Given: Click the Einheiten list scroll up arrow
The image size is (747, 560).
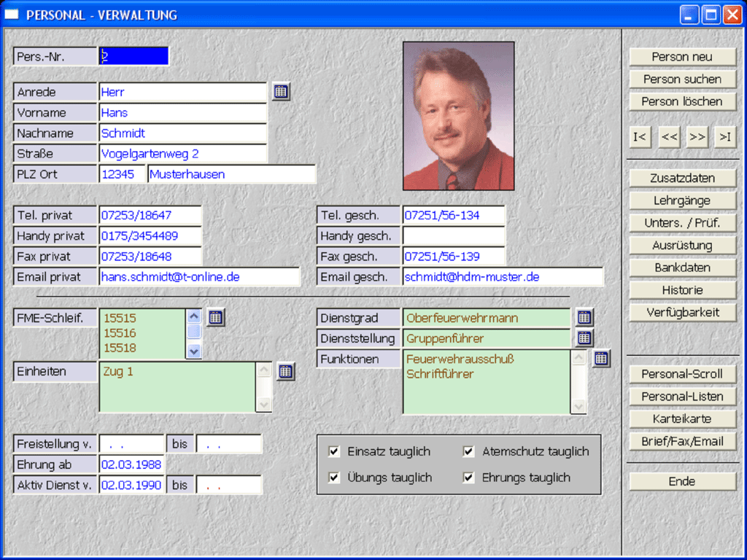Looking at the screenshot, I should tap(264, 370).
